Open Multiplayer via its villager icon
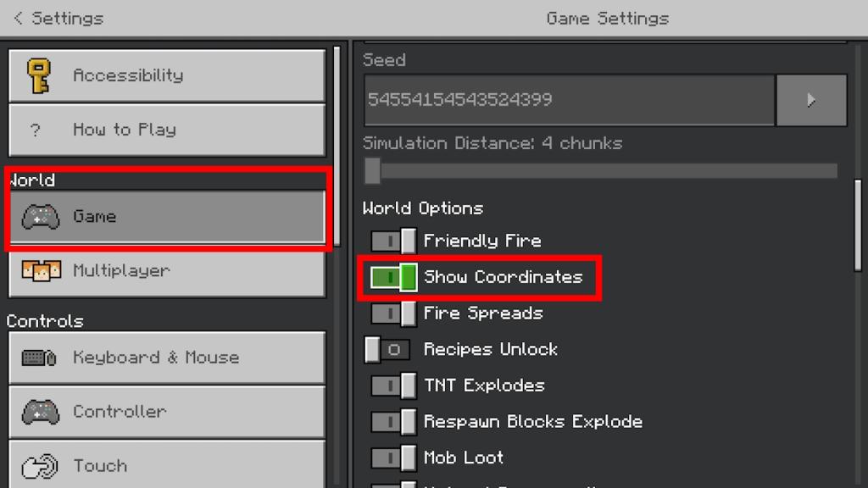Image resolution: width=868 pixels, height=488 pixels. click(x=42, y=271)
